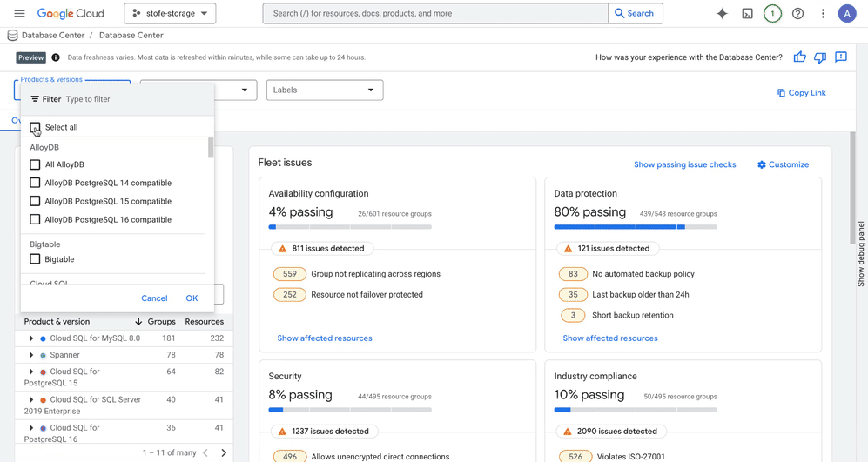Check AlloyDB PostgreSQL 15 compatible
The image size is (868, 462).
pos(35,201)
